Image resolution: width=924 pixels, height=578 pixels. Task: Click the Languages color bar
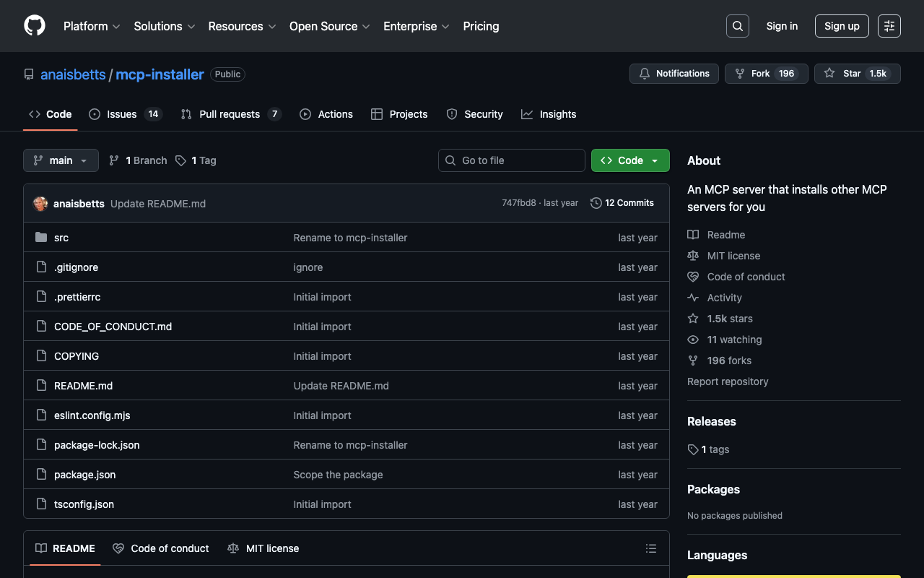pos(793,576)
